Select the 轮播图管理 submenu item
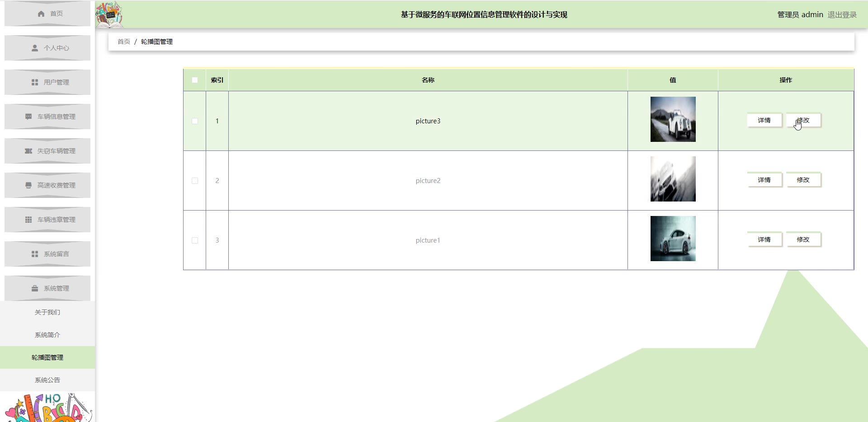The width and height of the screenshot is (868, 422). coord(47,357)
